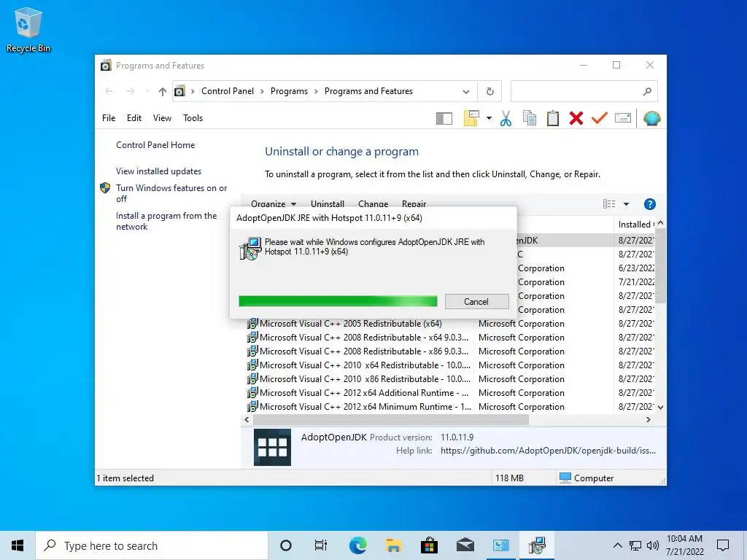Click the installer icon in the dialog
Screen dimensions: 747x560
tap(250, 249)
